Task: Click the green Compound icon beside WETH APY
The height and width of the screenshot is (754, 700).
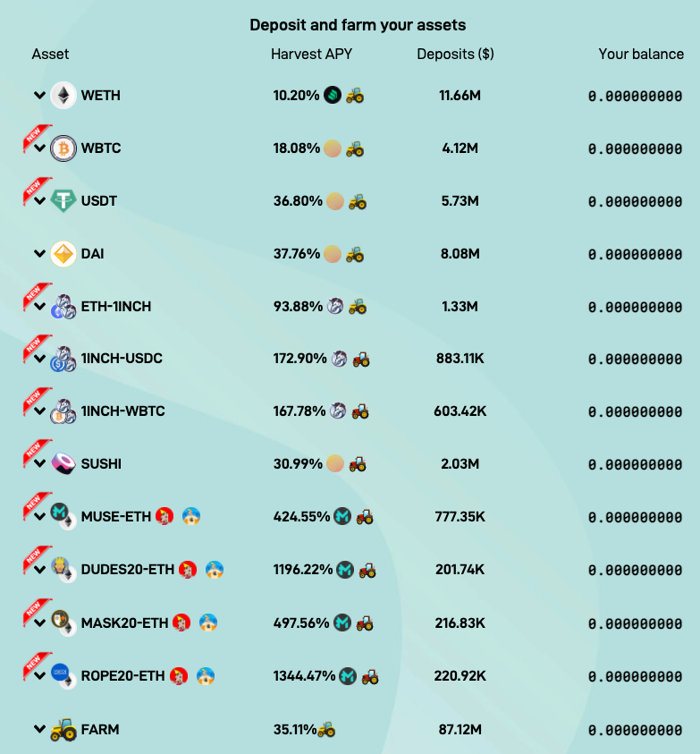Action: [x=333, y=95]
